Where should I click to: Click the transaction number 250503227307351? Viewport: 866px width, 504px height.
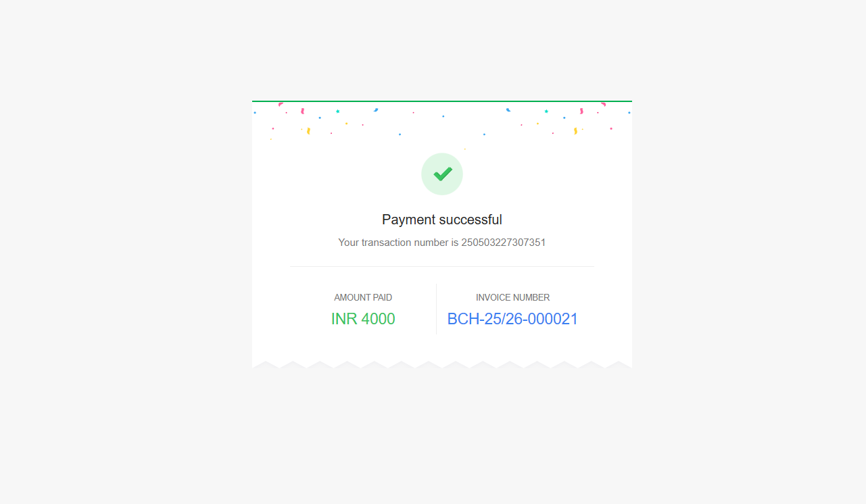(503, 243)
